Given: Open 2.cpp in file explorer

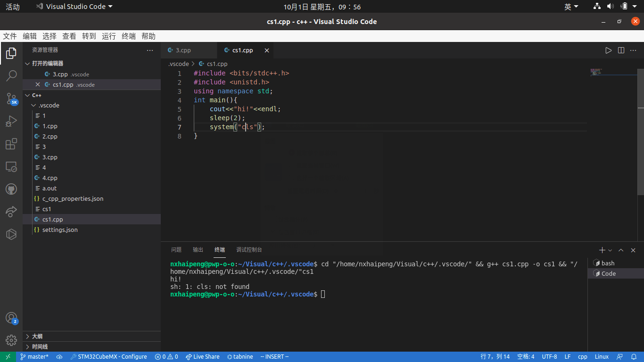Looking at the screenshot, I should tap(91, 137).
